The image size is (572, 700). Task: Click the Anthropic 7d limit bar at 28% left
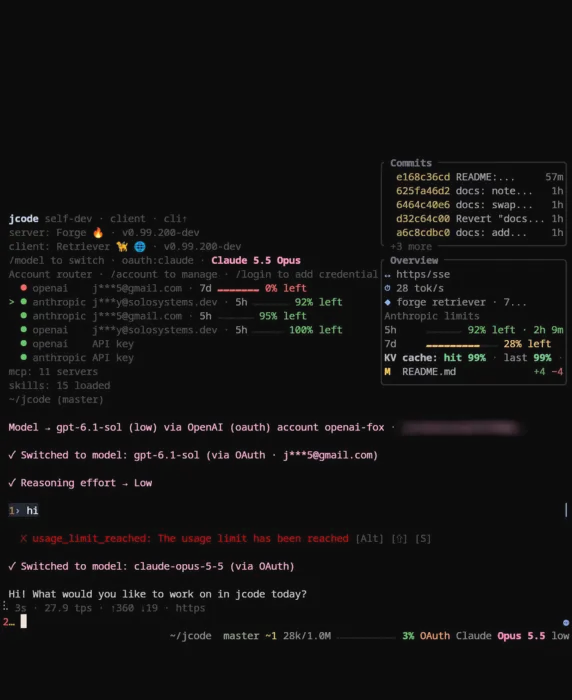click(461, 345)
